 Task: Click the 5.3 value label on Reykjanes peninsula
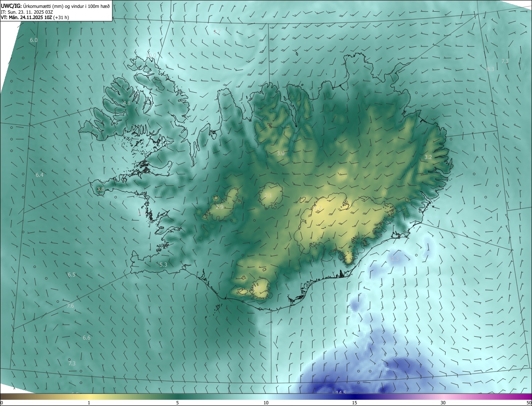point(163,264)
